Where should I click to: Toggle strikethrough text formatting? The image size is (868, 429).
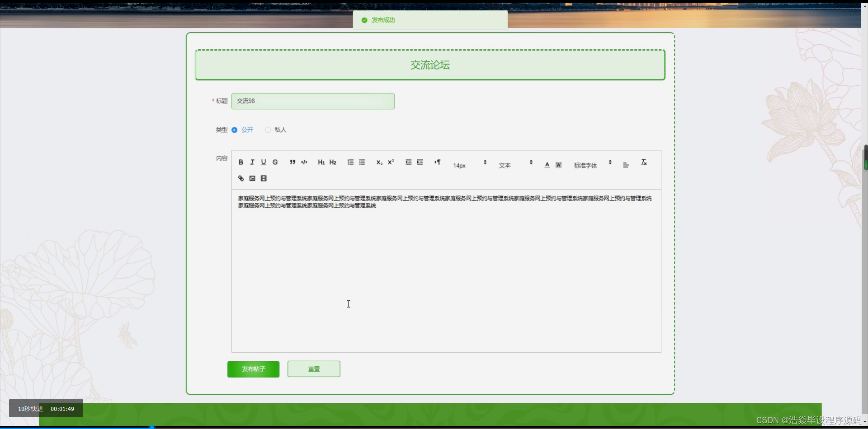[275, 162]
